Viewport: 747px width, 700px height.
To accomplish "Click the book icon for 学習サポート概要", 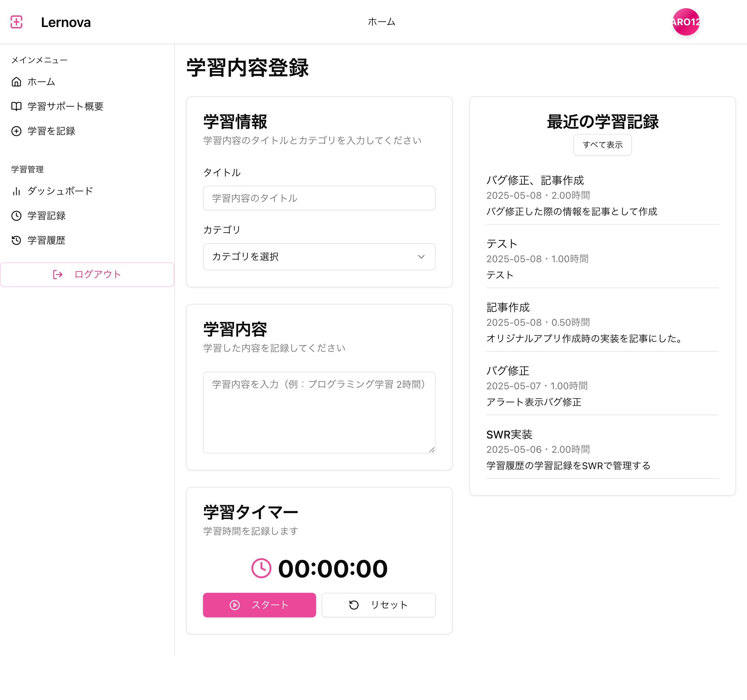I will pyautogui.click(x=16, y=106).
